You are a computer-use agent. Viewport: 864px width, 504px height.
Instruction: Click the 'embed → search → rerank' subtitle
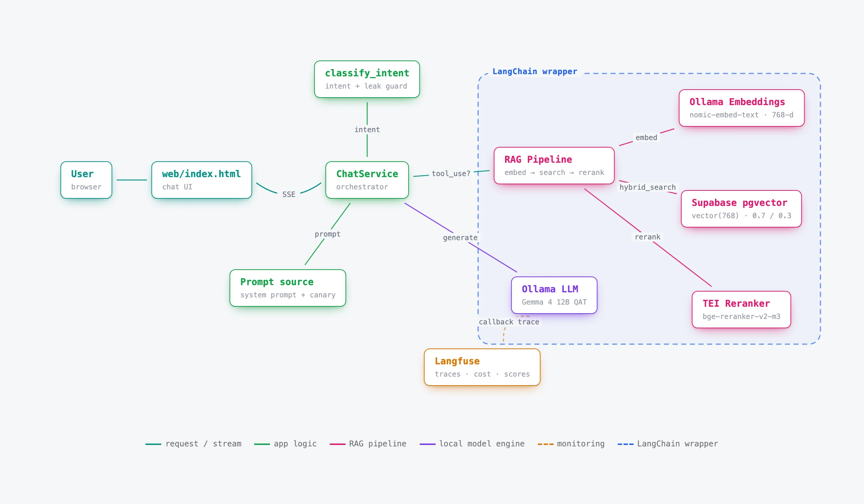554,172
